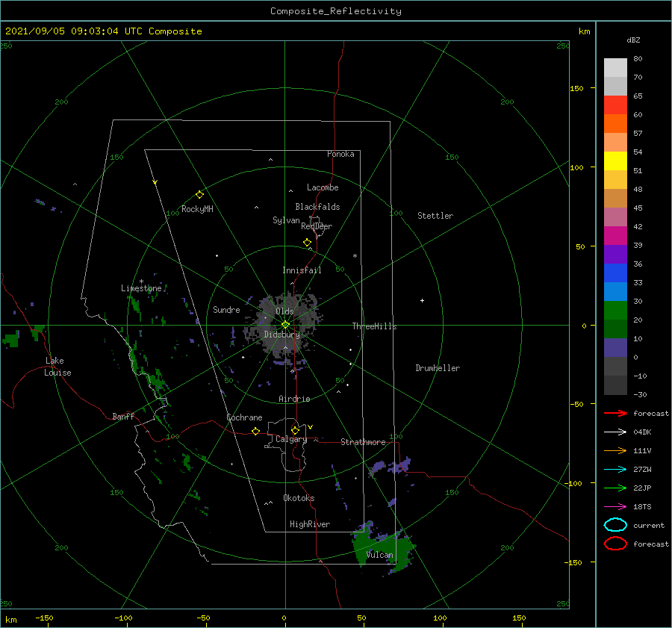
Task: Click the Drumheller label
Action: point(437,368)
